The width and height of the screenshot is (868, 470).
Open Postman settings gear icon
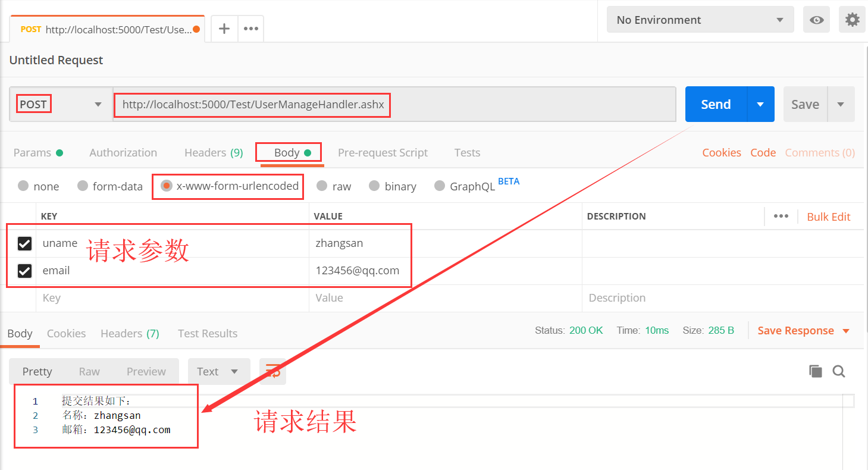(852, 19)
